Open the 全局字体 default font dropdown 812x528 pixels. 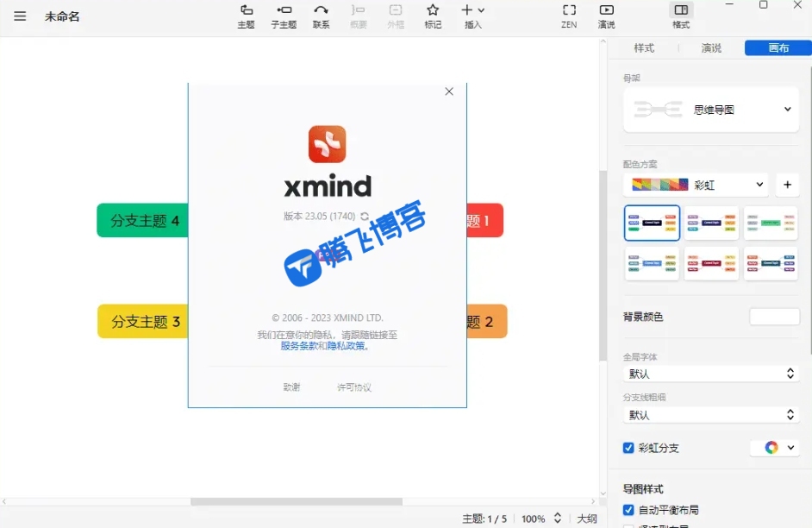[x=709, y=374]
